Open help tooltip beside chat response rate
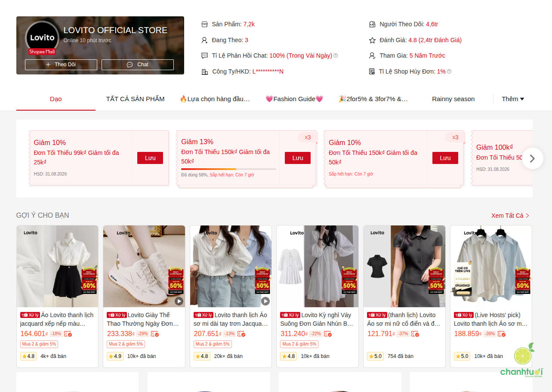 336,56
